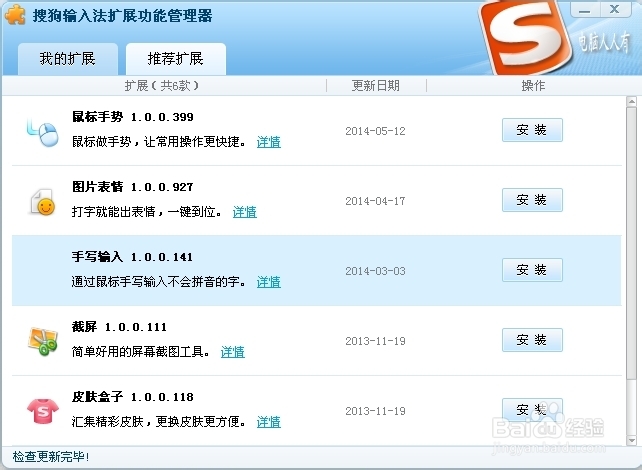Image resolution: width=642 pixels, height=470 pixels.
Task: Click the 扩展 (共6款) column header
Action: pos(162,86)
